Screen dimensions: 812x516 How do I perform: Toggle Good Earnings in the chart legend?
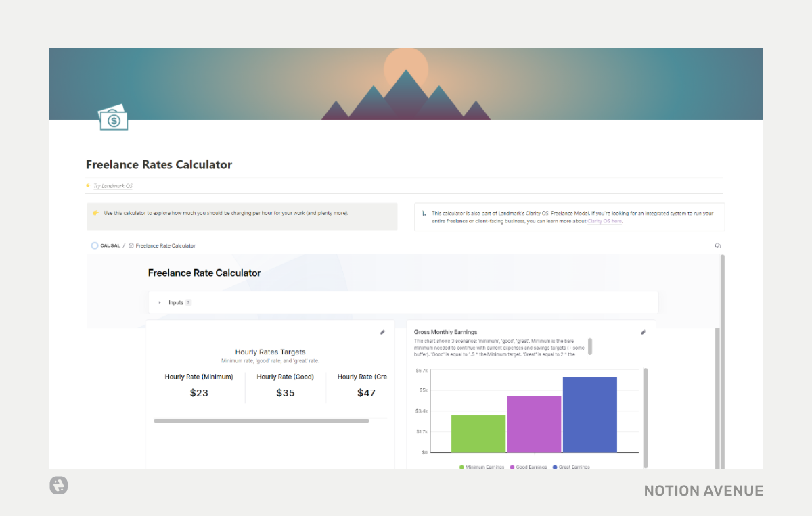point(528,466)
